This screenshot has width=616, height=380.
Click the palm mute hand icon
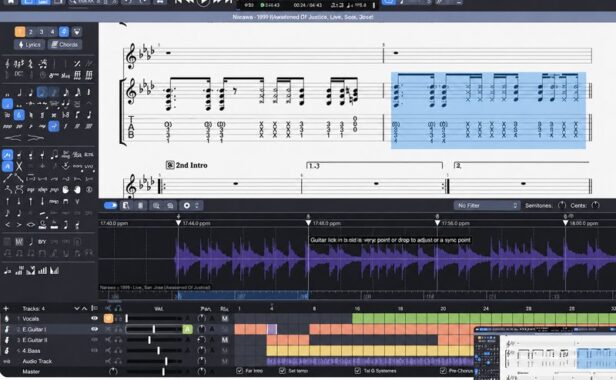tap(66, 190)
